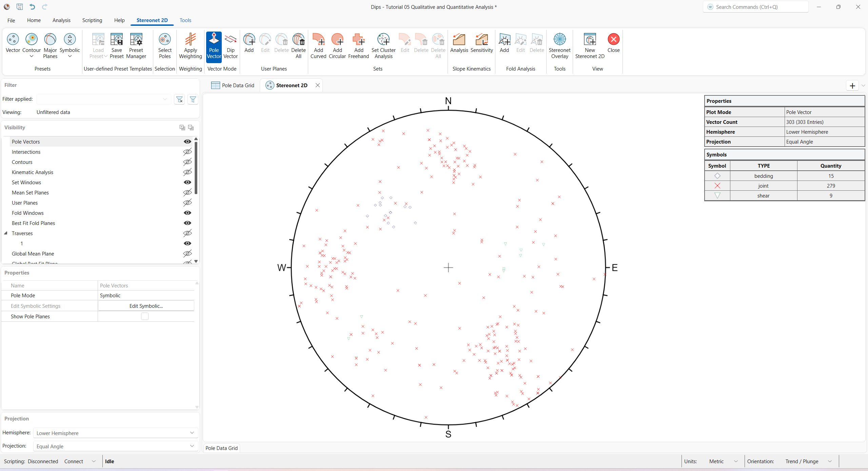Click the Edit Symbolic button

click(x=146, y=305)
